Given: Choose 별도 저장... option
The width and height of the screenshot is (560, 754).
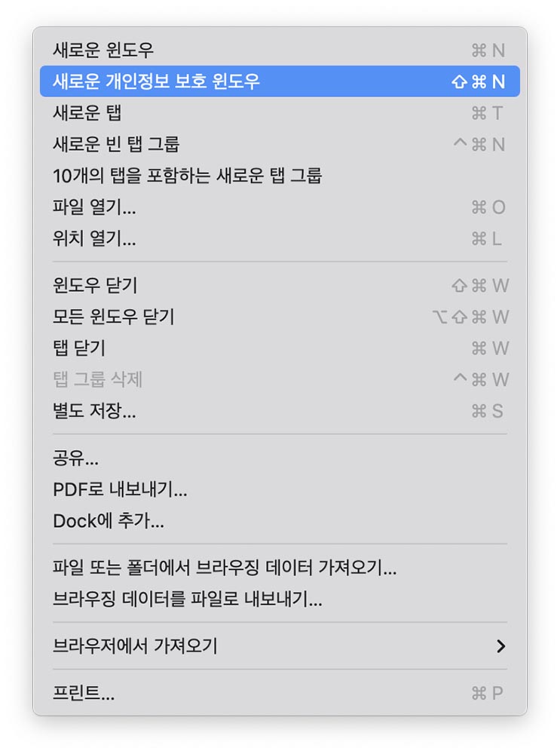Looking at the screenshot, I should 280,411.
